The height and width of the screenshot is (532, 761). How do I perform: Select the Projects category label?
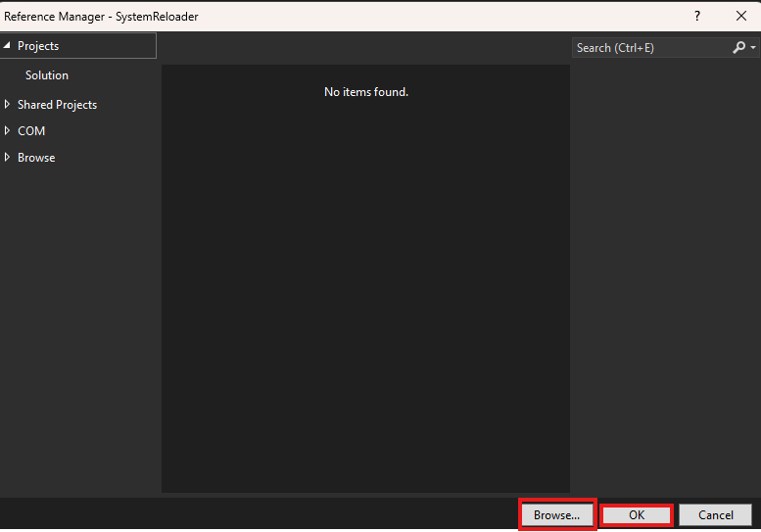(x=38, y=46)
